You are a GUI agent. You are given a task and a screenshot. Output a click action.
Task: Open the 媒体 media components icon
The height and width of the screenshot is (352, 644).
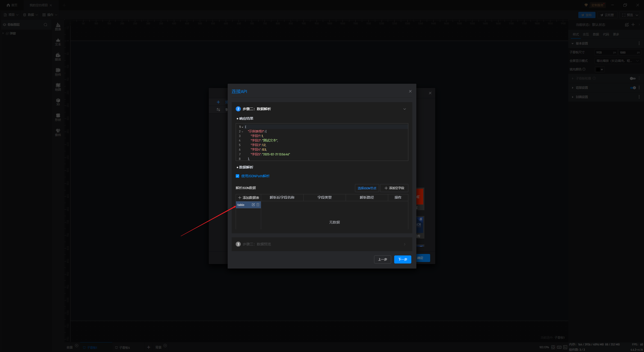(58, 56)
